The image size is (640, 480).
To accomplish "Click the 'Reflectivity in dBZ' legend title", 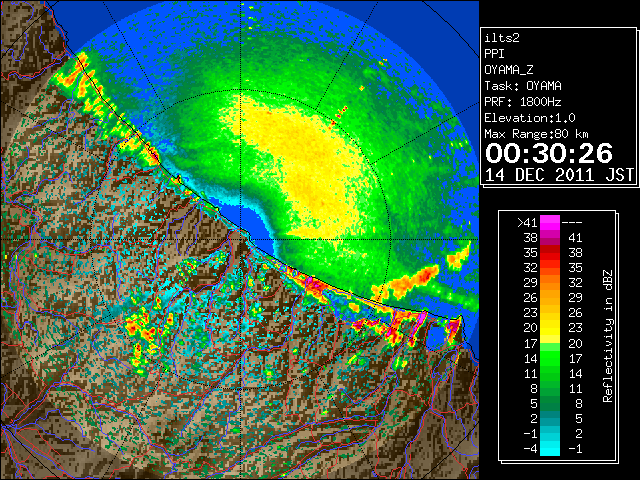I will click(x=608, y=336).
